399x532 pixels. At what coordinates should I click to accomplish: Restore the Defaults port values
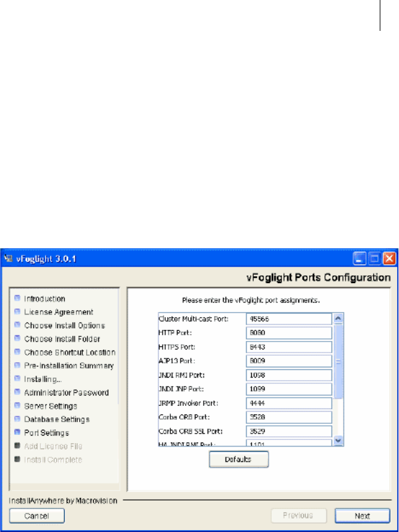coord(238,459)
